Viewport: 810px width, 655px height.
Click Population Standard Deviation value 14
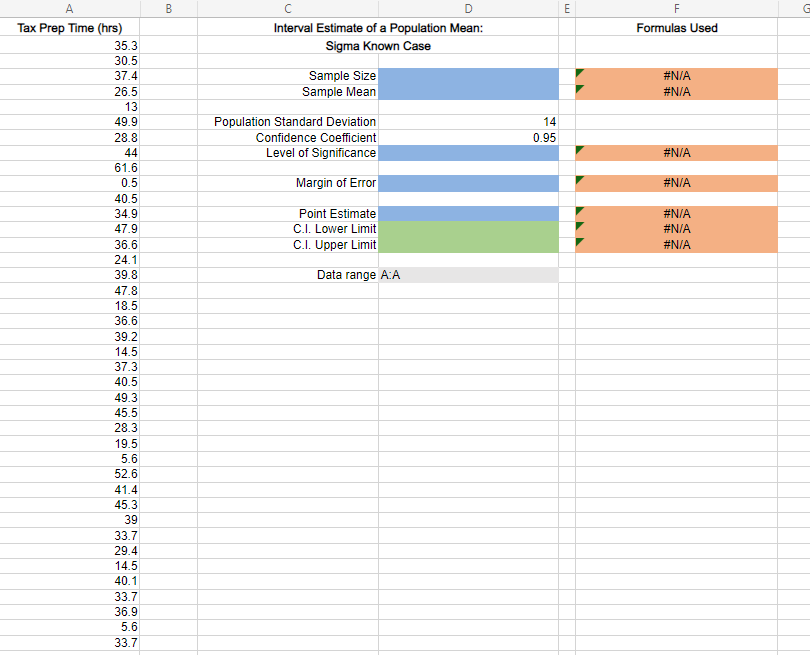tap(469, 122)
